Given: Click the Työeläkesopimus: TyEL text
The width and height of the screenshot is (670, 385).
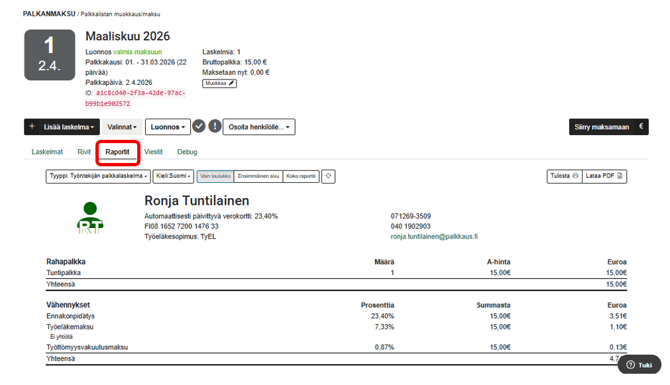Looking at the screenshot, I should coord(180,236).
